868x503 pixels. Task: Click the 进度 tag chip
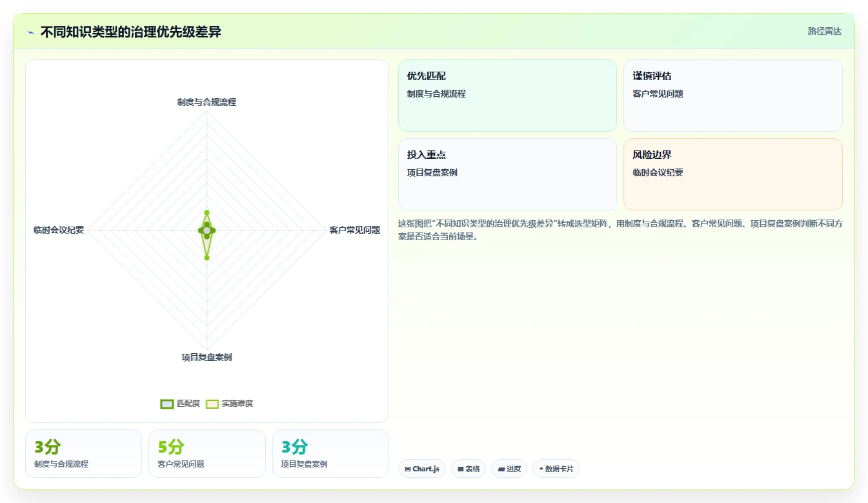(509, 469)
